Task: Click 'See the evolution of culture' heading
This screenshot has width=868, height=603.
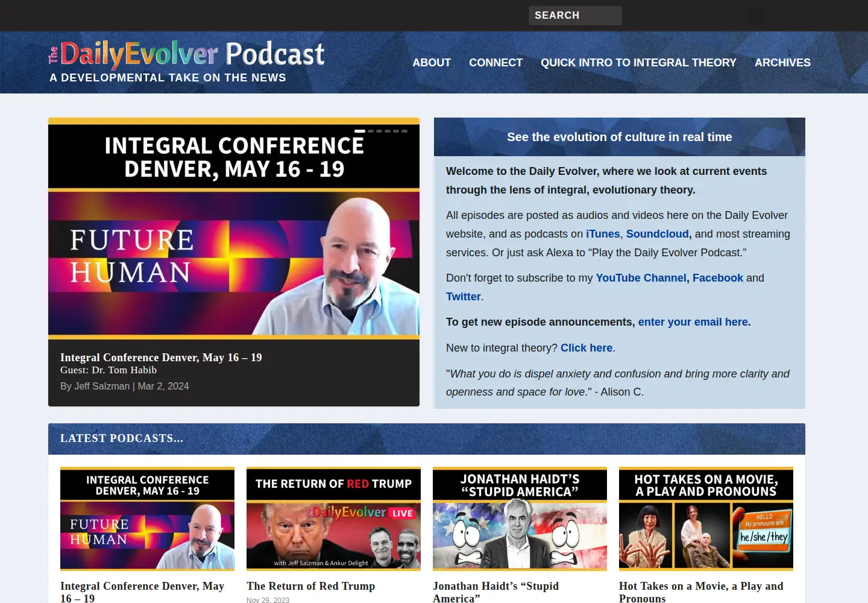Action: pyautogui.click(x=620, y=137)
